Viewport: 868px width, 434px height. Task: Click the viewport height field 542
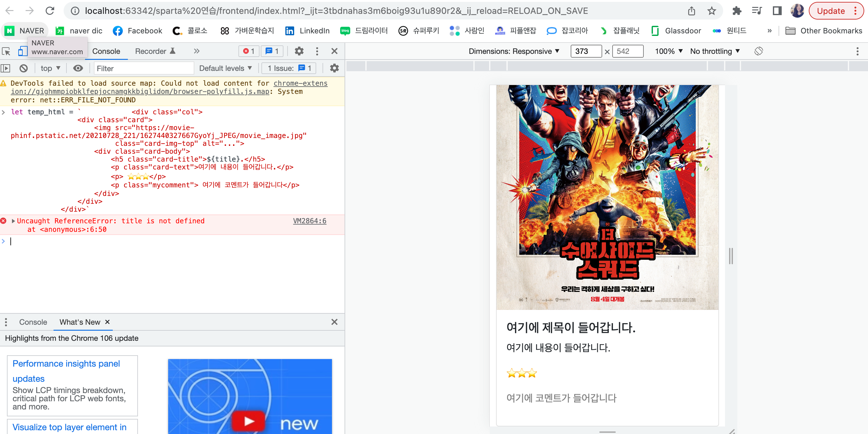point(627,51)
